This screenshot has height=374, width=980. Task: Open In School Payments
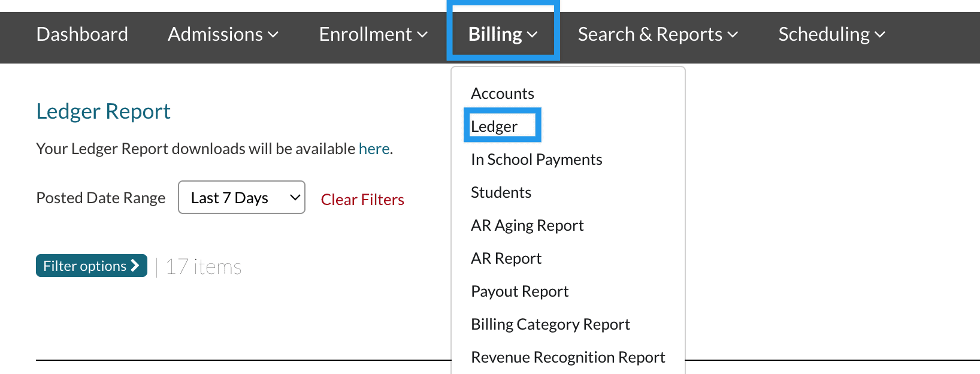click(x=536, y=159)
